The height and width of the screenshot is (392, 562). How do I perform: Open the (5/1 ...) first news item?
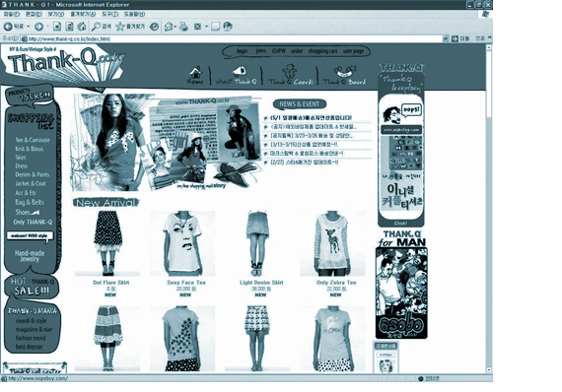point(312,118)
